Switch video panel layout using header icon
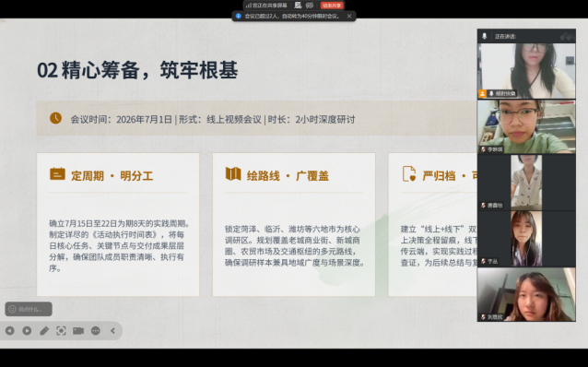The width and height of the screenshot is (588, 367). (567, 36)
